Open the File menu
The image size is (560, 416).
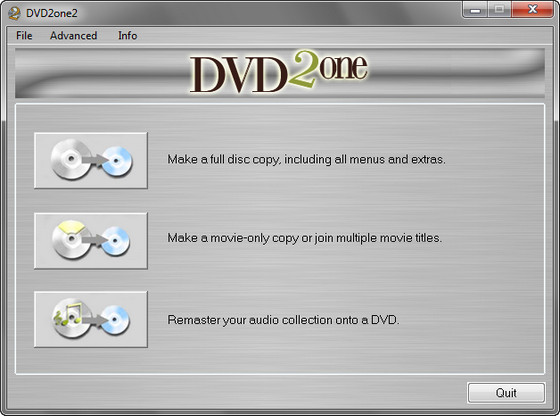pos(24,36)
